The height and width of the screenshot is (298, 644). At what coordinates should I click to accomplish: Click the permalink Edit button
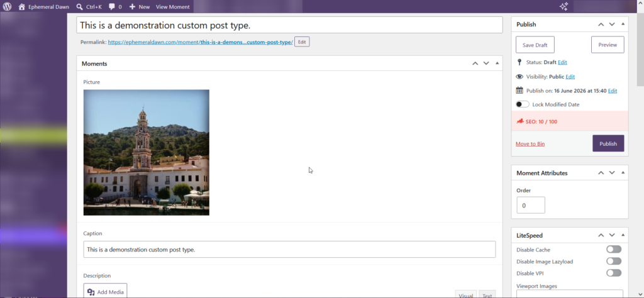click(x=302, y=42)
